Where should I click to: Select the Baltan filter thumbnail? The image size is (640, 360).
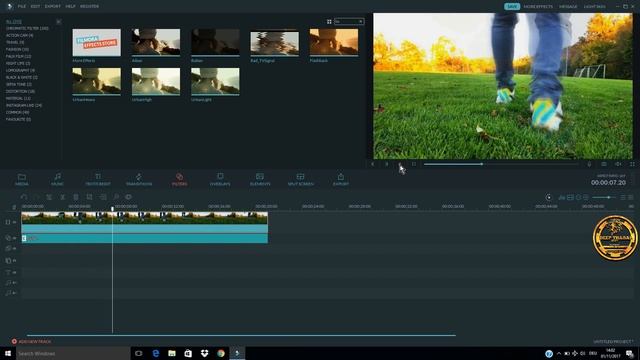pos(215,42)
